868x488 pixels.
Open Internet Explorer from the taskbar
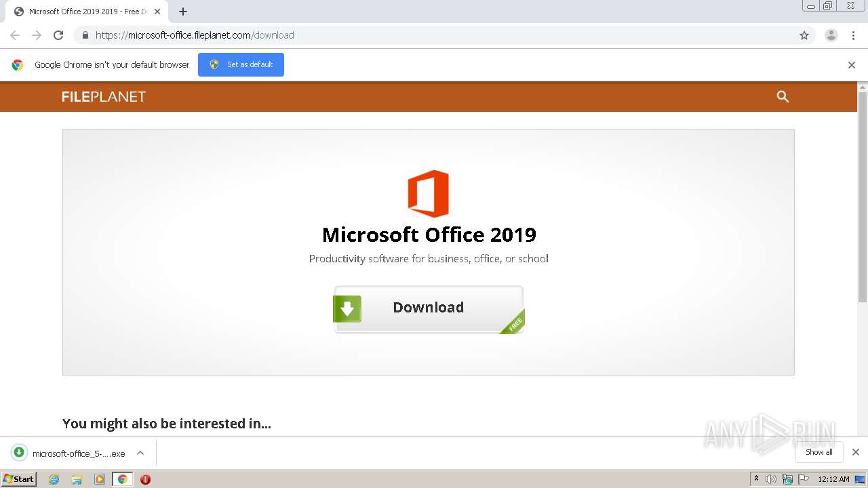point(54,479)
